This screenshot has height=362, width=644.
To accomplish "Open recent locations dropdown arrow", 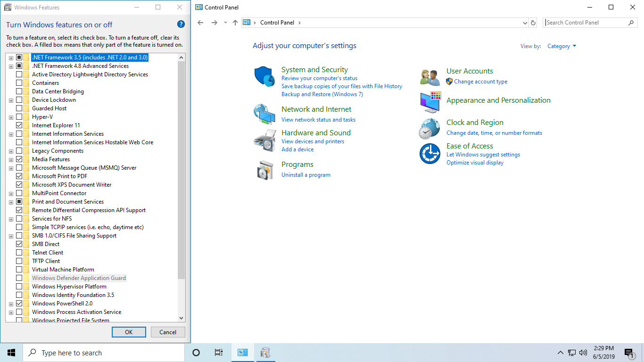I will (225, 23).
